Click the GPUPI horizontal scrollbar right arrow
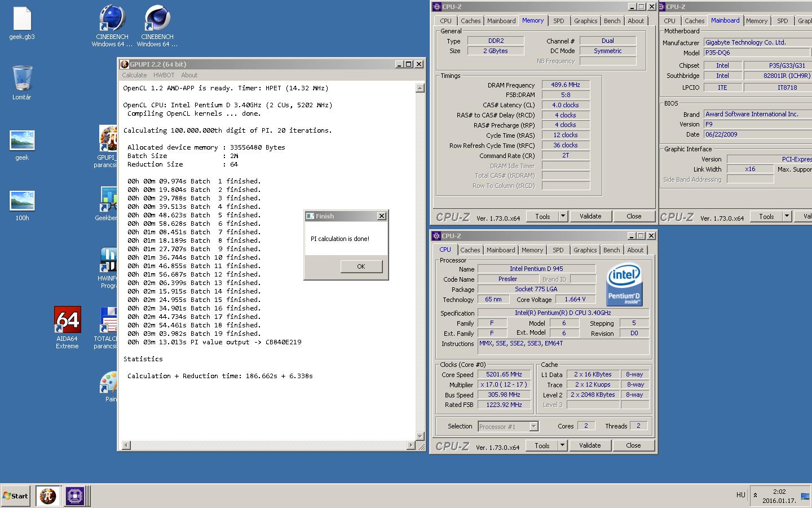Screen dimensions: 812x508 click(411, 445)
